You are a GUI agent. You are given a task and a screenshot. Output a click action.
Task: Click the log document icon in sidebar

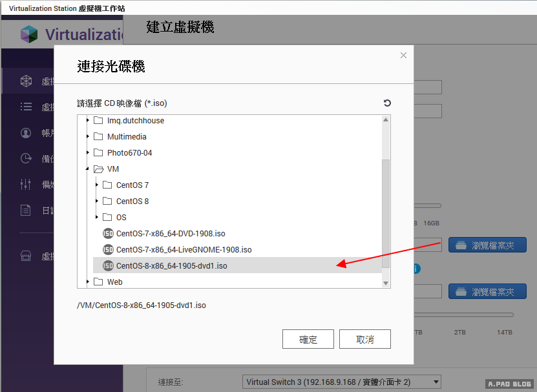tap(26, 210)
